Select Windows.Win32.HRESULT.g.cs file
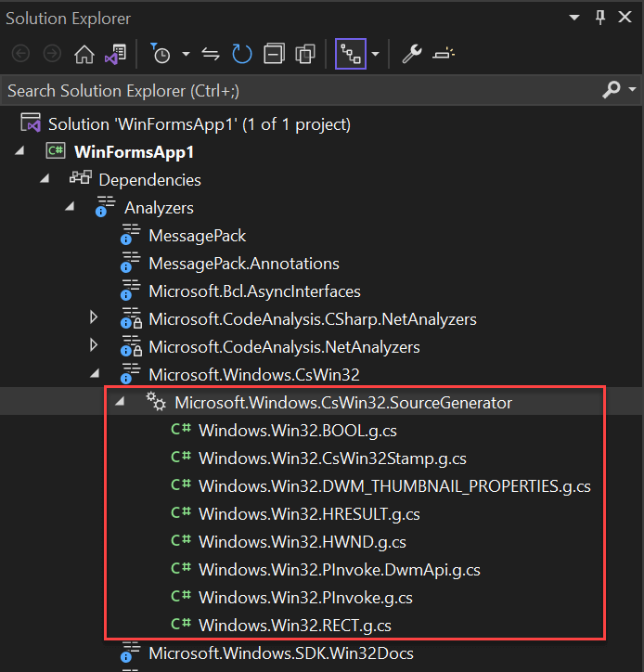This screenshot has width=644, height=672. [309, 513]
